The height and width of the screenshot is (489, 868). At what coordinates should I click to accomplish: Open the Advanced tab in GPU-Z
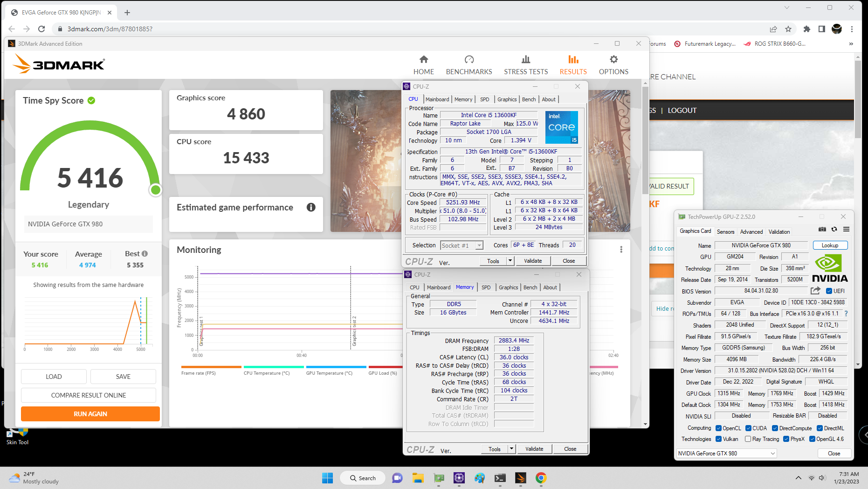pyautogui.click(x=751, y=232)
